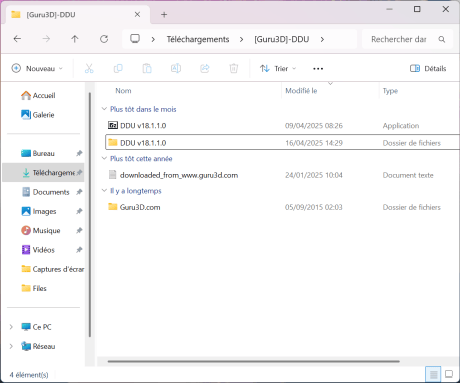Expand Ce PC in navigation pane
This screenshot has width=460, height=383.
coord(11,327)
